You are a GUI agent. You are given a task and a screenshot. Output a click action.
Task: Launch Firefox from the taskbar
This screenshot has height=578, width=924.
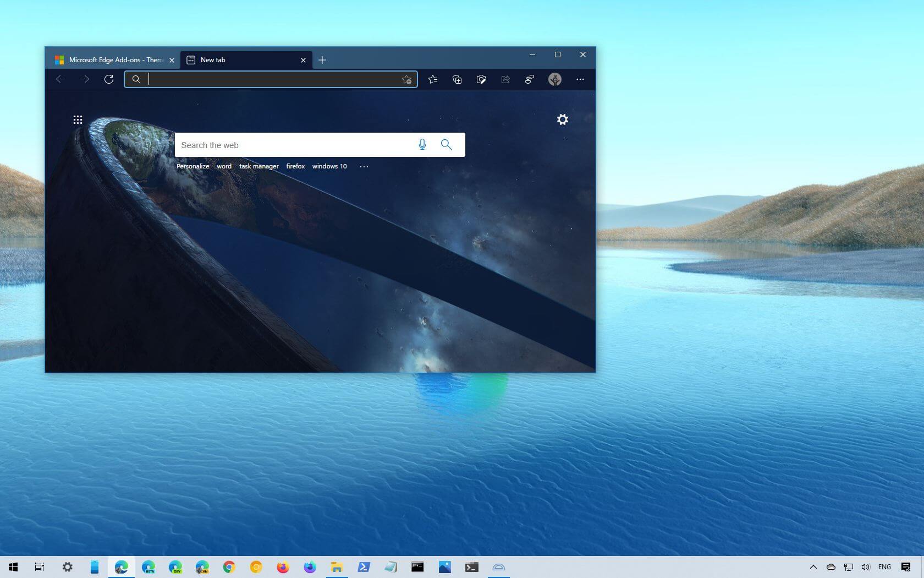[x=283, y=567]
